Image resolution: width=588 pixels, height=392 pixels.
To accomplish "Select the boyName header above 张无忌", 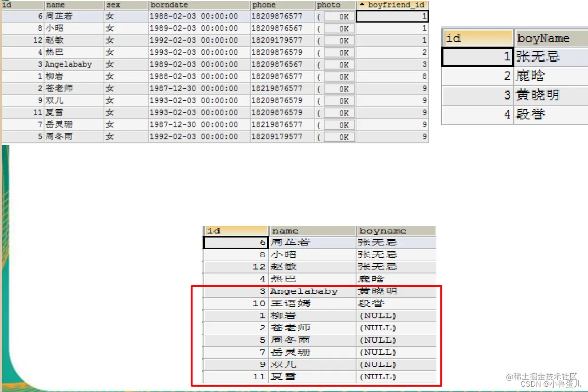I will pyautogui.click(x=551, y=38).
